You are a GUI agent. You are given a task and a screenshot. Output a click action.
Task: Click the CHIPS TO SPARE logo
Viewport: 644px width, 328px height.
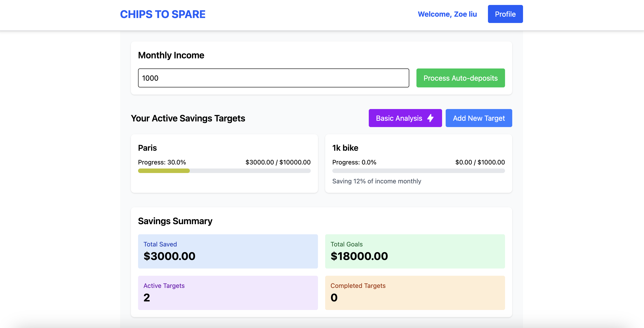[x=163, y=14]
